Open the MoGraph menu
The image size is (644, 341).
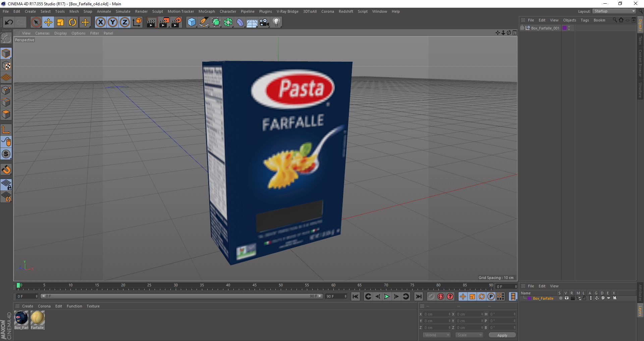tap(207, 11)
